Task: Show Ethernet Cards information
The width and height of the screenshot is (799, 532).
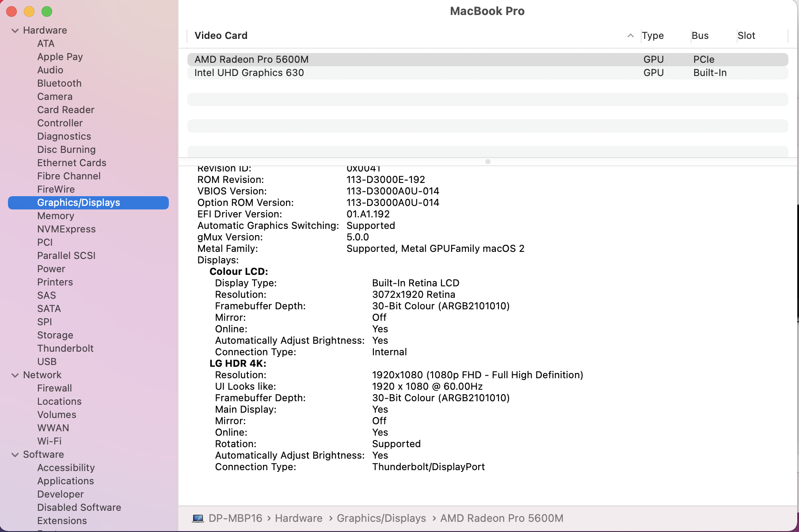Action: click(72, 163)
